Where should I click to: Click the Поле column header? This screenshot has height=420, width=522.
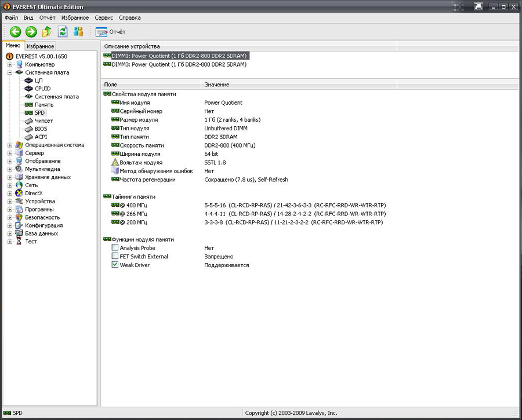[x=151, y=85]
